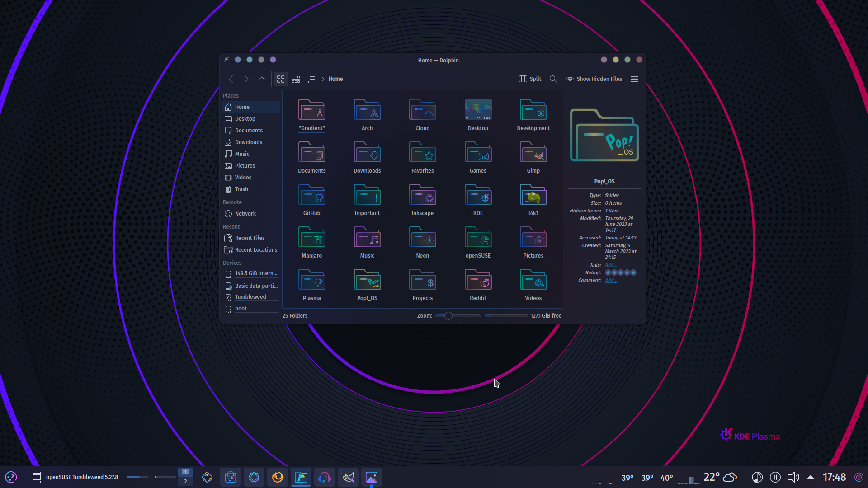Select Home in Places sidebar

pyautogui.click(x=251, y=107)
